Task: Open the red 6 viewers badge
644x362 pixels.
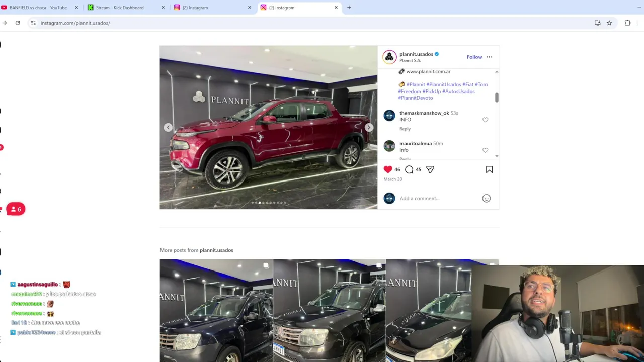Action: [x=16, y=209]
